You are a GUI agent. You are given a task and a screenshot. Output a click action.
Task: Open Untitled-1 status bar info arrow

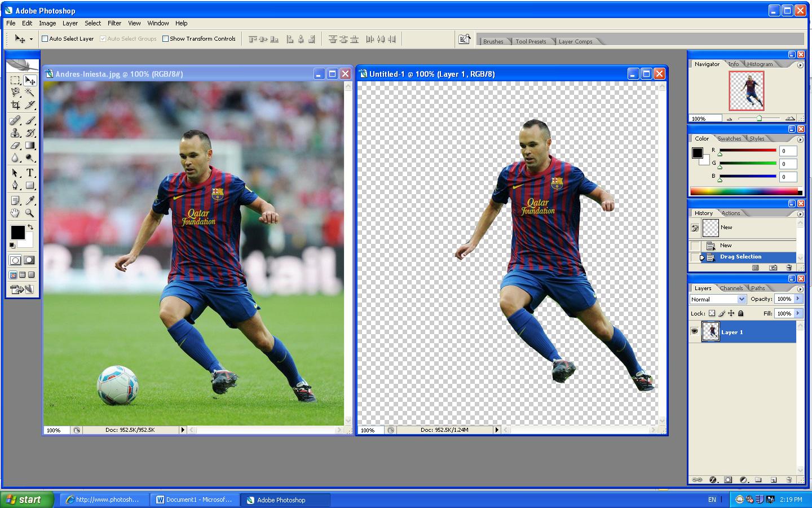497,430
